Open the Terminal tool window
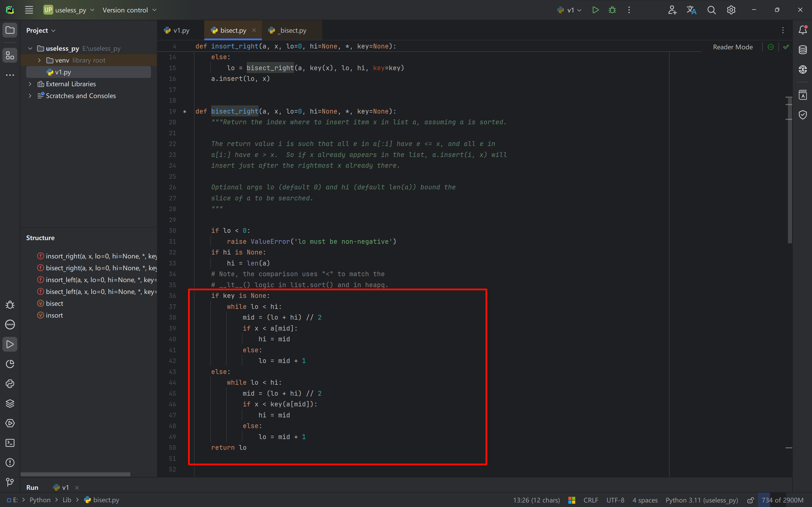The width and height of the screenshot is (812, 507). point(10,443)
